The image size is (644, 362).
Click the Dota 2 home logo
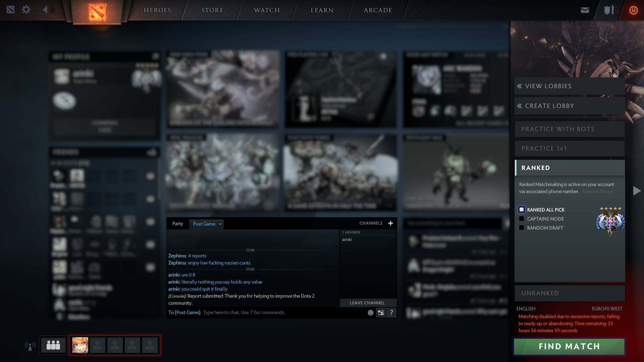coord(97,12)
